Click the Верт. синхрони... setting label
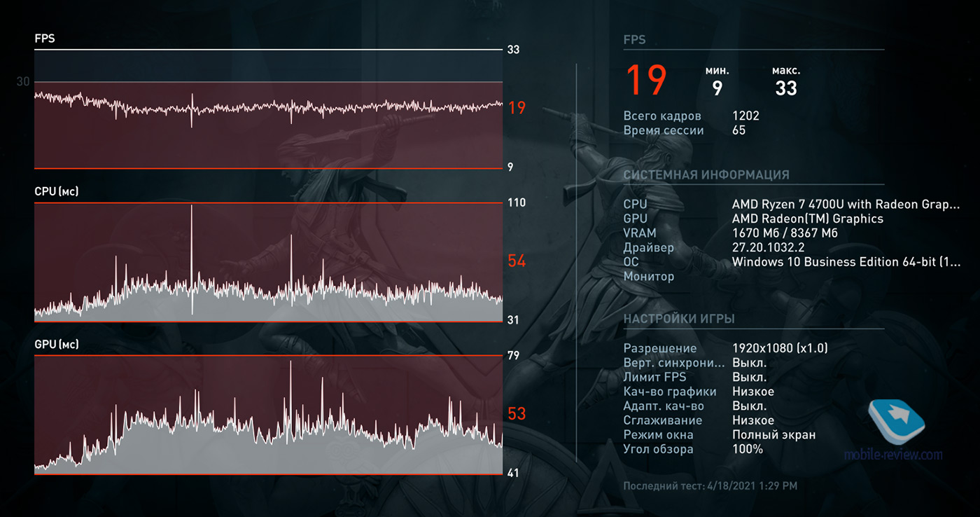The height and width of the screenshot is (517, 980). [674, 363]
